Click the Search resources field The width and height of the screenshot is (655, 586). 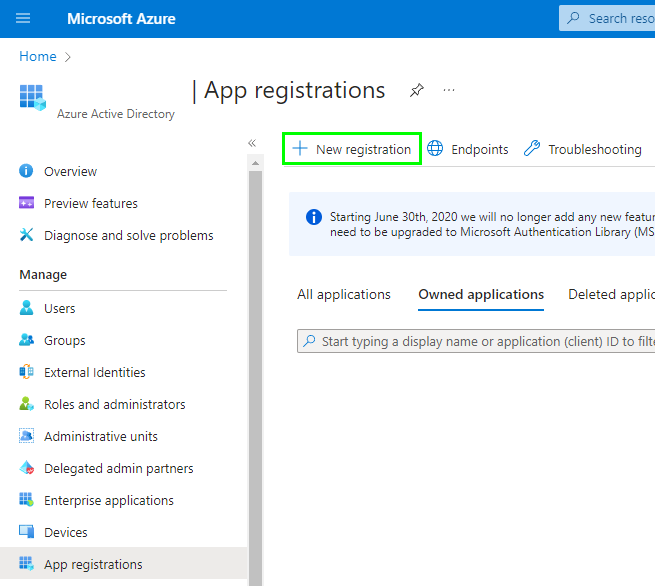tap(607, 18)
